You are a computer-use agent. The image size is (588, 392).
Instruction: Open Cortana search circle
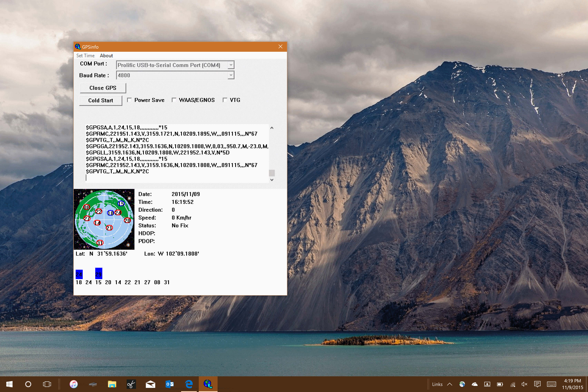pos(28,384)
